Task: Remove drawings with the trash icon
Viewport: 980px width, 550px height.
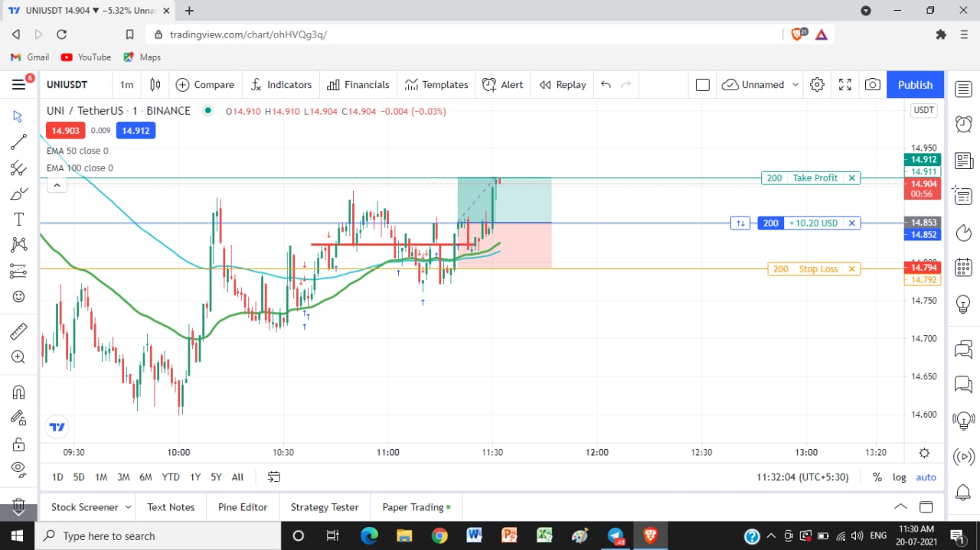Action: coord(18,506)
